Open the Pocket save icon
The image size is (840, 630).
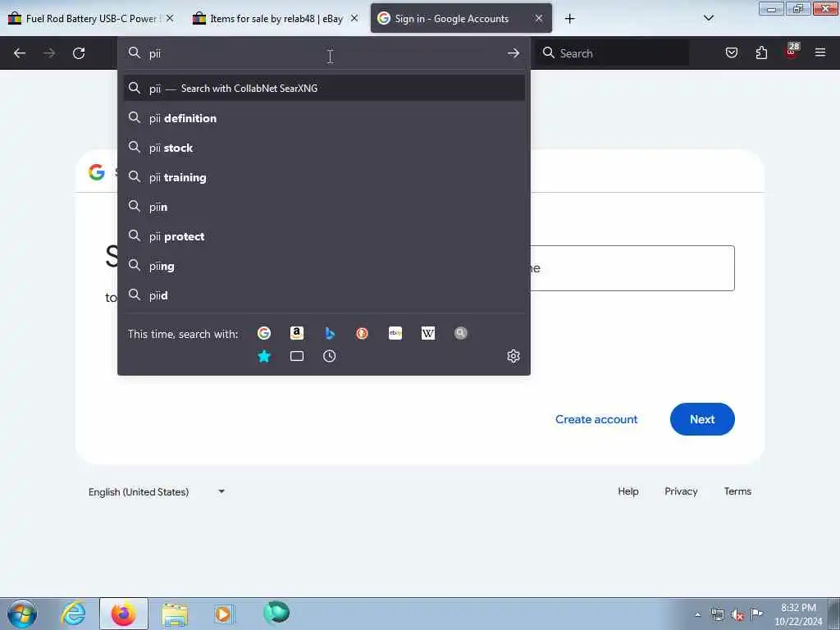[x=732, y=52]
